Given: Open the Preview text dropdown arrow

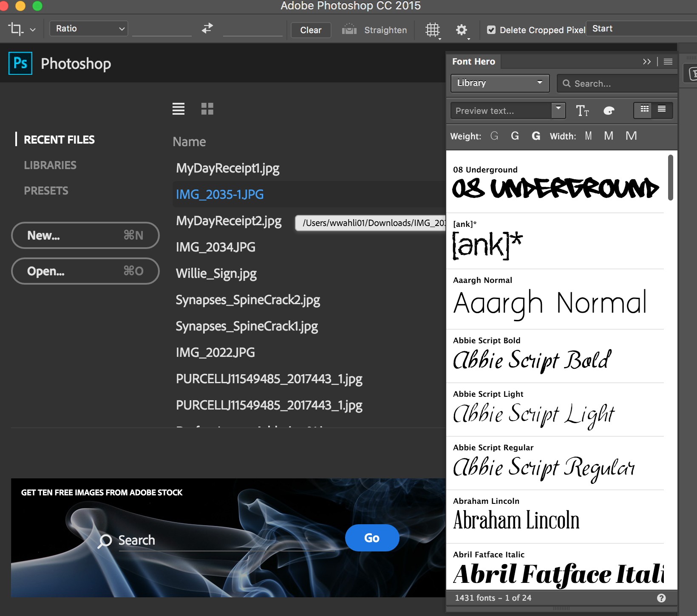Looking at the screenshot, I should coord(558,110).
